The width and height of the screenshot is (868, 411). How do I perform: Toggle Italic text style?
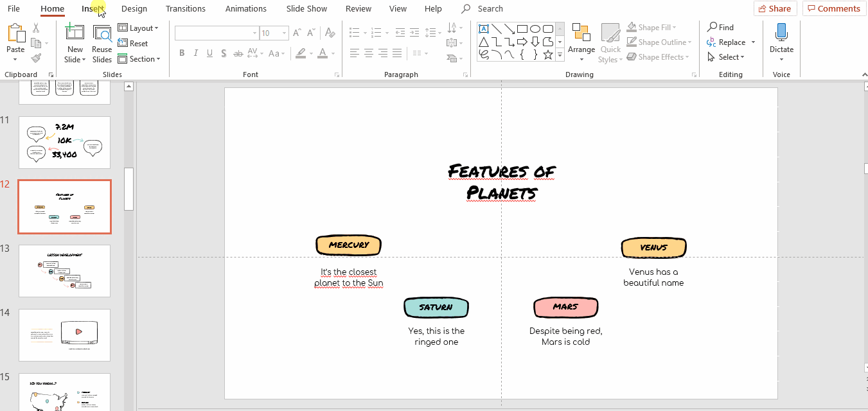point(196,53)
